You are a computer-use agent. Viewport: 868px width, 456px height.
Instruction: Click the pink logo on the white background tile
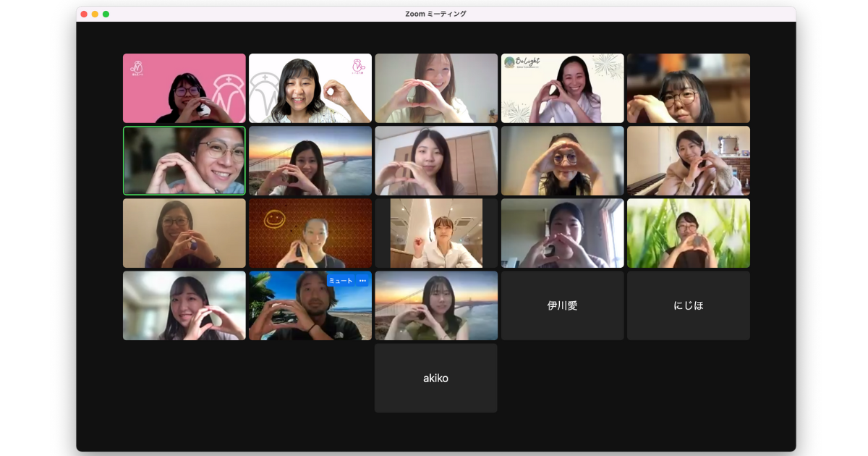[357, 67]
